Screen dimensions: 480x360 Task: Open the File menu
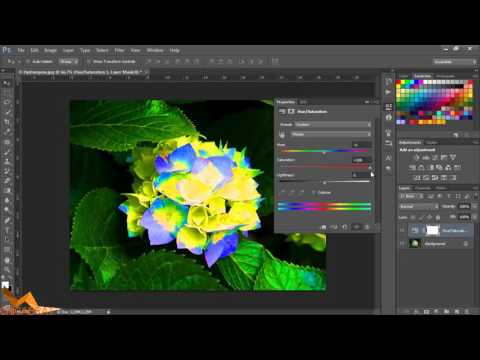click(21, 50)
